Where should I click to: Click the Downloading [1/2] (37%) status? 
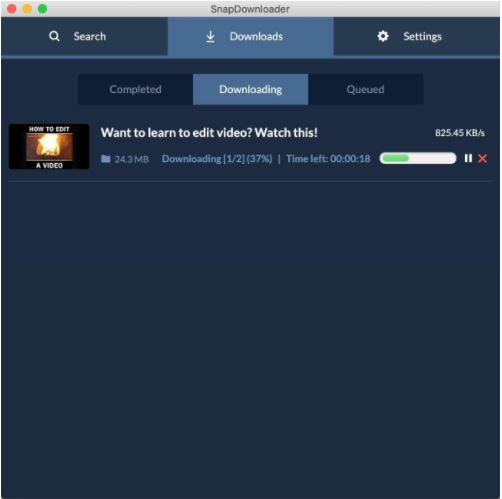click(x=217, y=159)
